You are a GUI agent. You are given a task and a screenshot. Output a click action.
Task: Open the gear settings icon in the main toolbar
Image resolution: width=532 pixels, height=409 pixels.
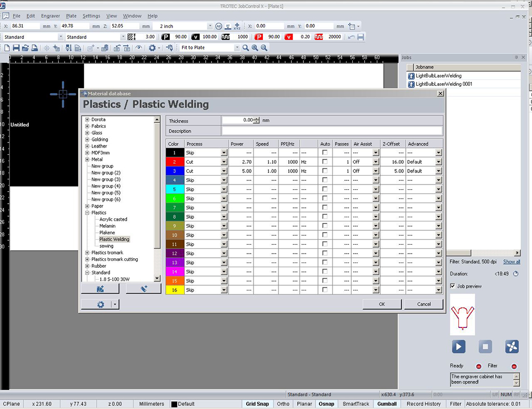[152, 48]
